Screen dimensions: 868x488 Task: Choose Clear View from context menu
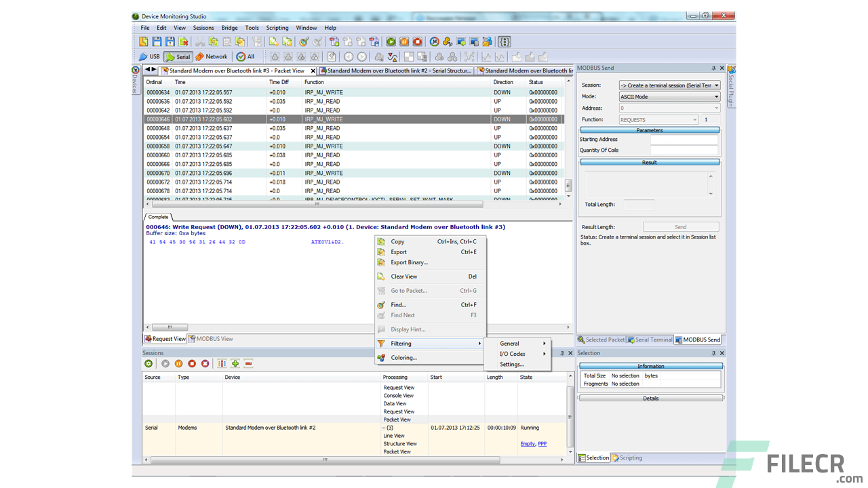tap(430, 277)
